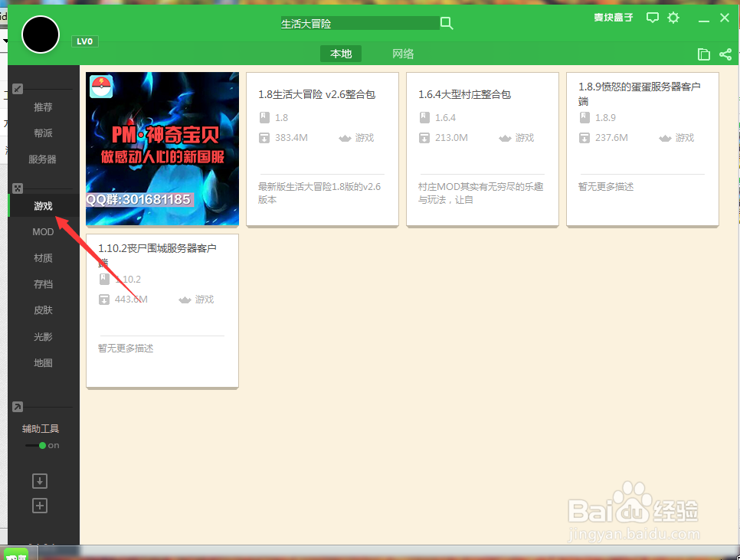This screenshot has width=740, height=560.
Task: Click crown icon in 1.8生活大冒险 card
Action: (345, 138)
